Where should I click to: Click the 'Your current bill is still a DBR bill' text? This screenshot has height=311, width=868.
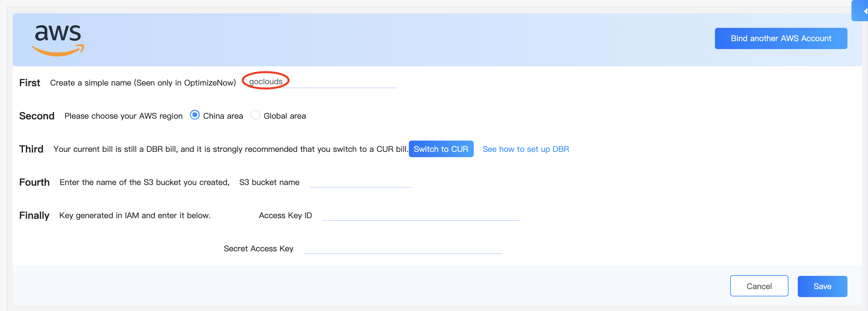click(x=231, y=149)
